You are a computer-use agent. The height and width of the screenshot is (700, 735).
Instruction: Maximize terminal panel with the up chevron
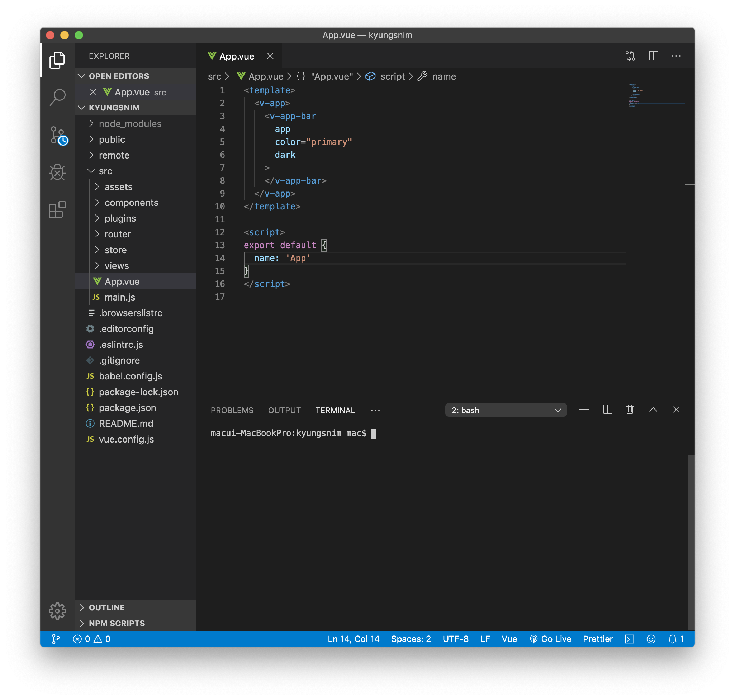tap(653, 409)
